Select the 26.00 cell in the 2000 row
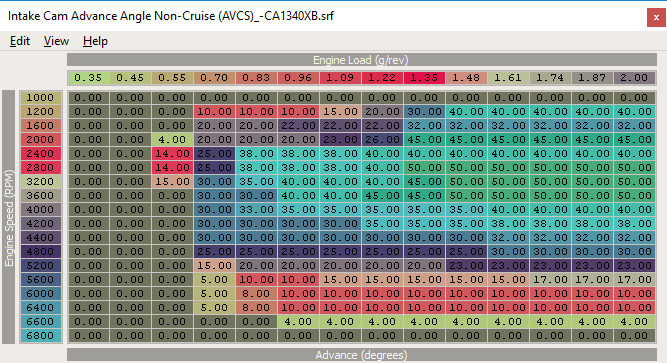667x363 pixels. click(x=382, y=140)
